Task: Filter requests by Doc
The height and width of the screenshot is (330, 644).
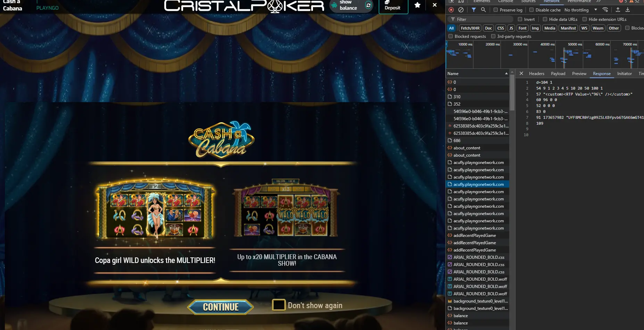Action: [488, 28]
